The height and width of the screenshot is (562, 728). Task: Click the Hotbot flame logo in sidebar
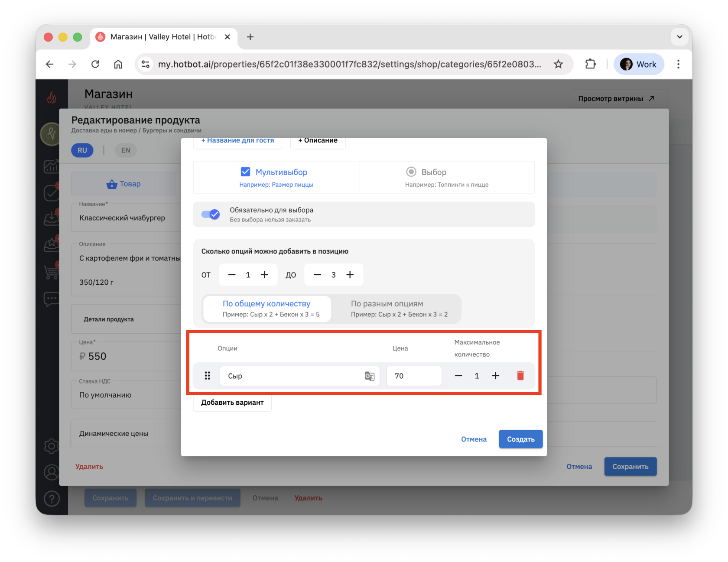pyautogui.click(x=52, y=97)
